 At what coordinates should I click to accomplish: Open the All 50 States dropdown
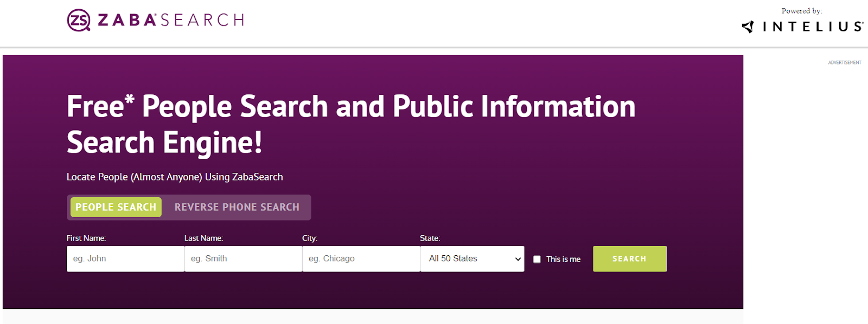click(x=472, y=258)
